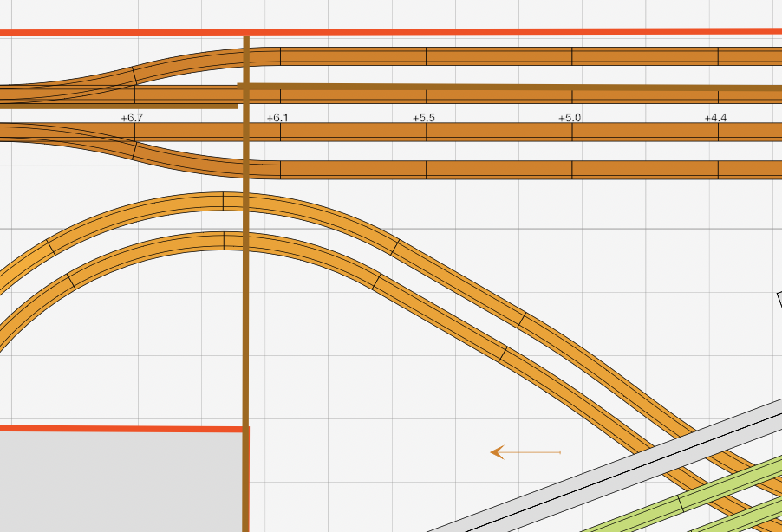782x532 pixels.
Task: Select the +5.5 height marker text
Action: point(423,118)
